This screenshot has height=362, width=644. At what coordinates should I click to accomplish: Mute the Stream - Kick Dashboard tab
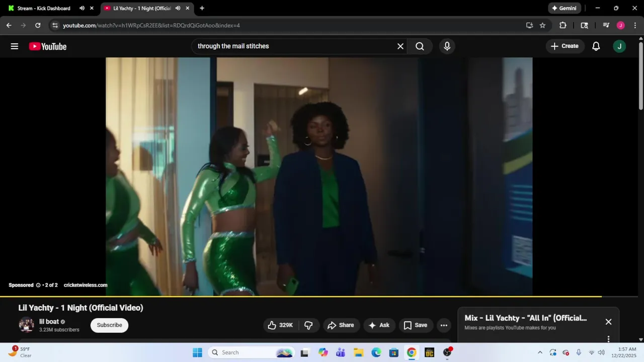(x=82, y=8)
